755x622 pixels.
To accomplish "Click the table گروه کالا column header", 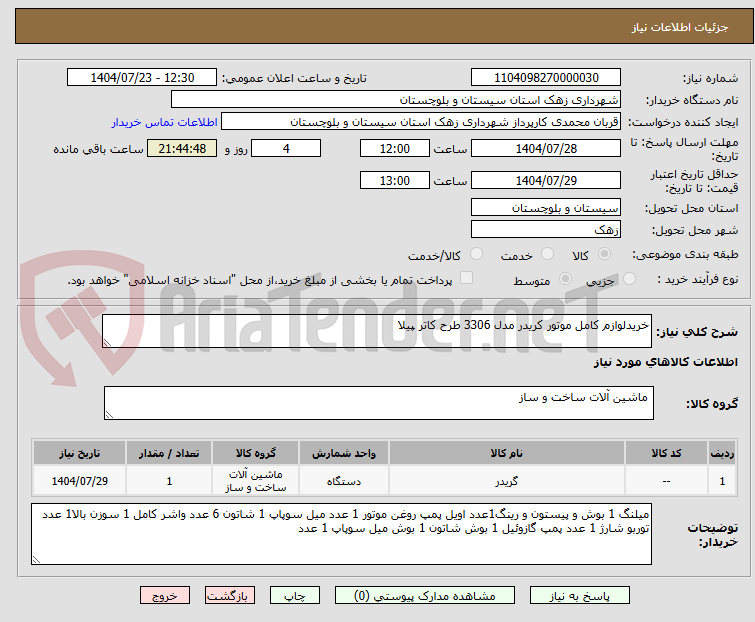I will click(x=256, y=453).
